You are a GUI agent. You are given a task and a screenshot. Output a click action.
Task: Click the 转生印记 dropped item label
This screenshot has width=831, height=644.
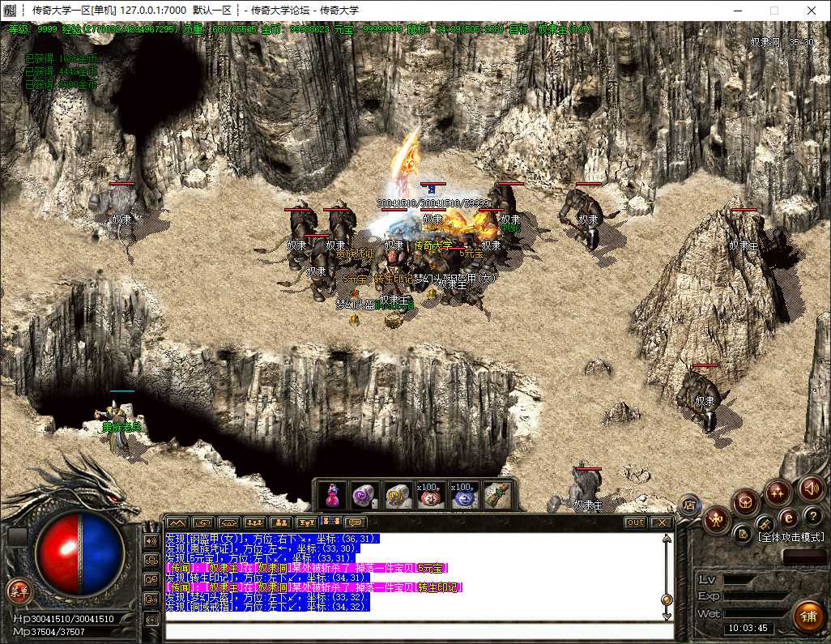[x=394, y=279]
